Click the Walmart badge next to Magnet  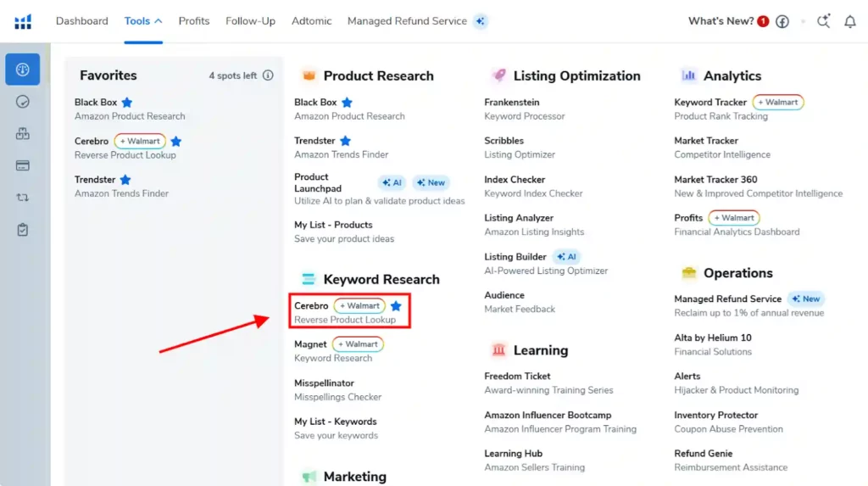(358, 344)
